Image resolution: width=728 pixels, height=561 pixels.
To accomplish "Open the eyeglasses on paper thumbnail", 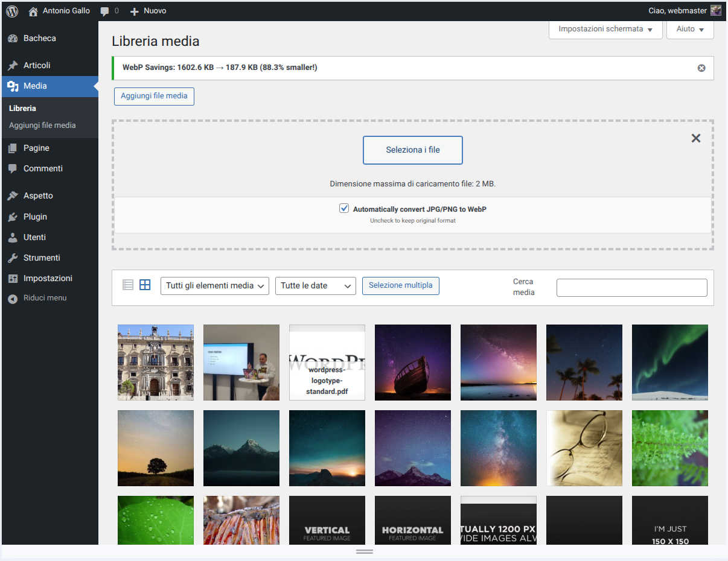I will pos(584,448).
